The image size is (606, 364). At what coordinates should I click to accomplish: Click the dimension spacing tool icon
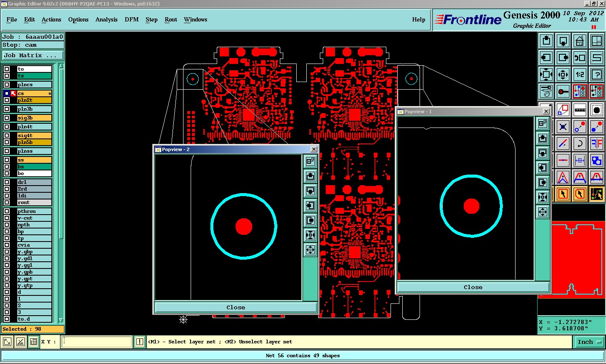580,160
